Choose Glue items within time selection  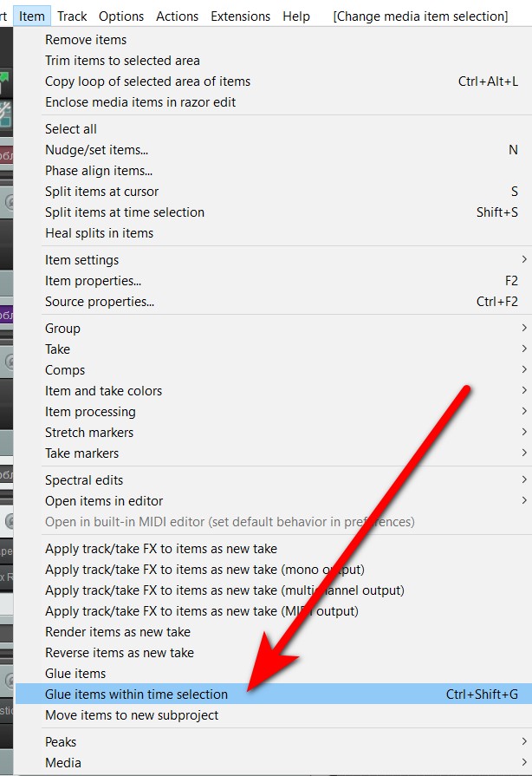click(136, 694)
